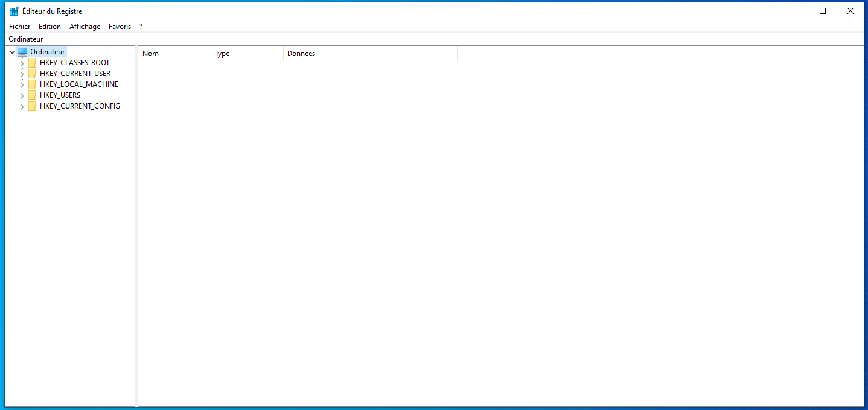Expand the HKEY_LOCAL_MACHINE chevron
The width and height of the screenshot is (868, 410).
(x=22, y=84)
